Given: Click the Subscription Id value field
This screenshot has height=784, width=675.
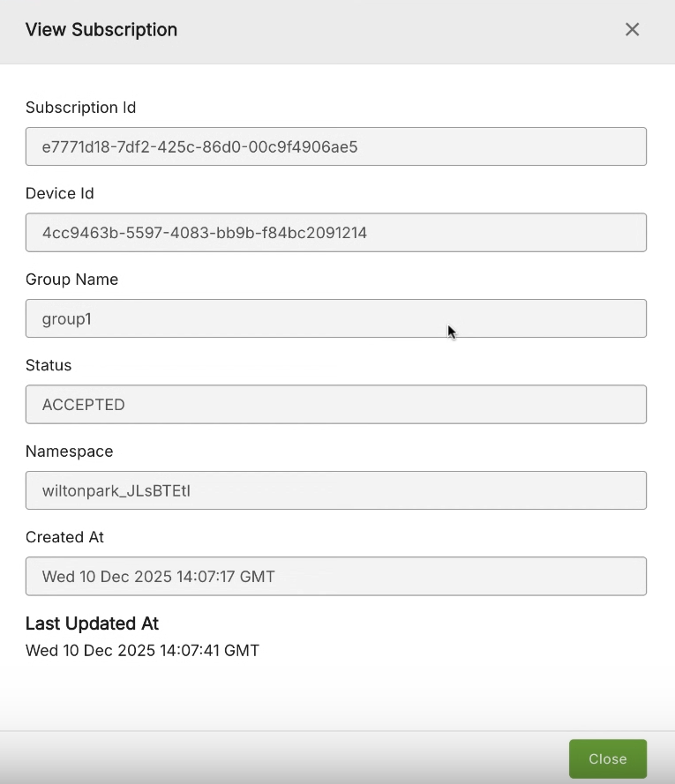Looking at the screenshot, I should coord(335,146).
